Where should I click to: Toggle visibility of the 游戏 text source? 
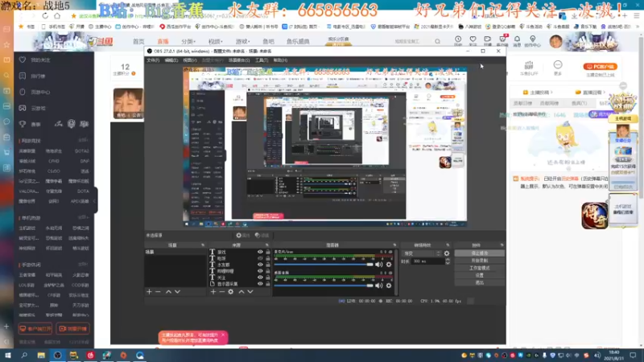tap(260, 252)
